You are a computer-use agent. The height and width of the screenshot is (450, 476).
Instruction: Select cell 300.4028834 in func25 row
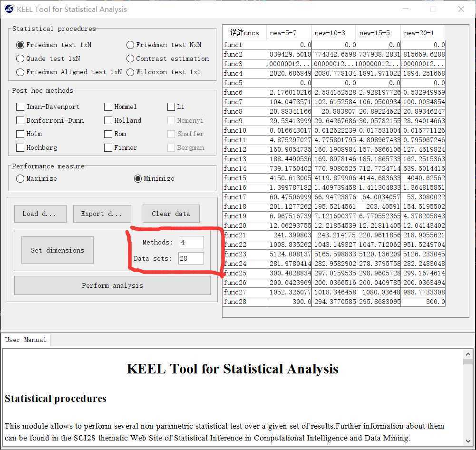coord(289,273)
